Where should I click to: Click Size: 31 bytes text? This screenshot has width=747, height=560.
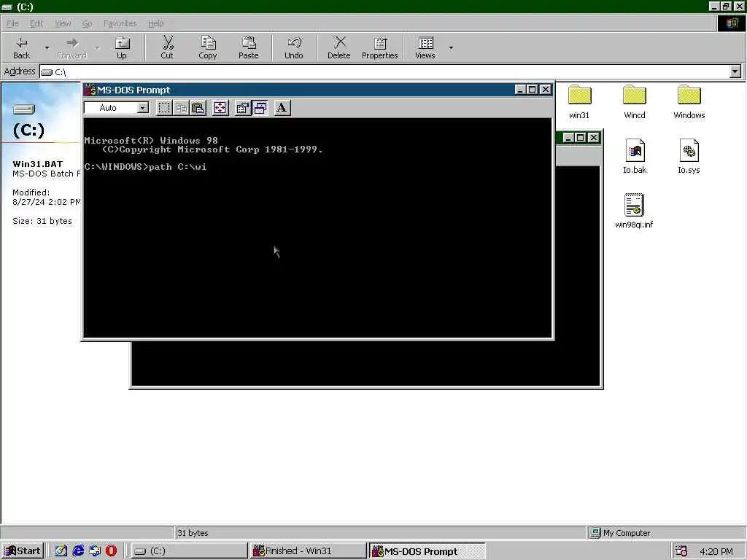coord(42,221)
